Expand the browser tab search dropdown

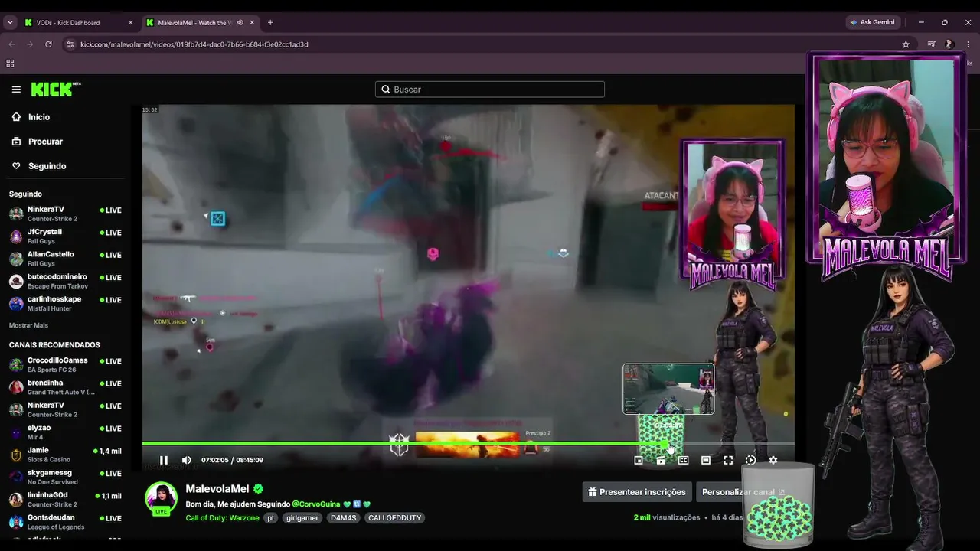tap(10, 23)
